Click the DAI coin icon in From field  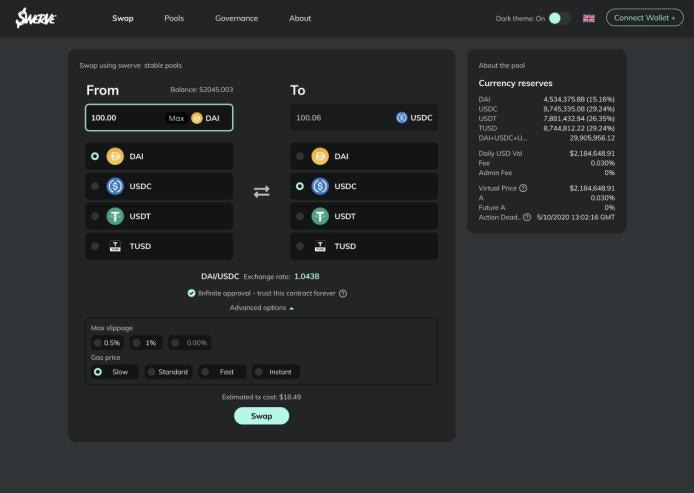point(197,118)
